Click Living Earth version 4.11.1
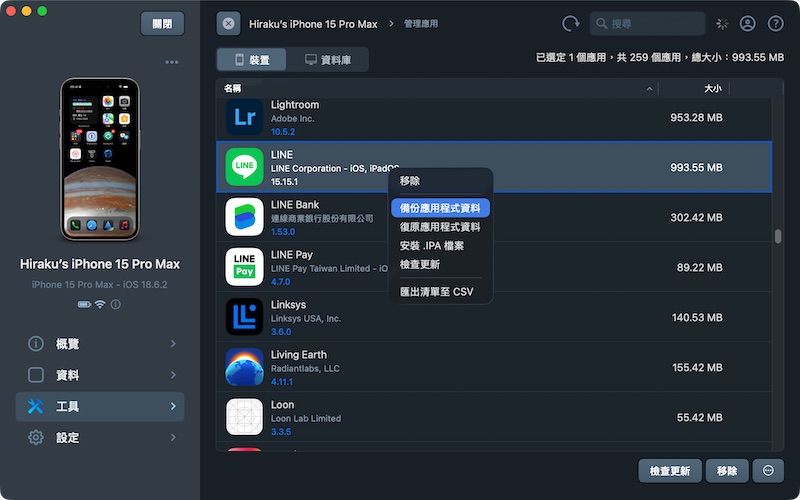 click(x=282, y=382)
